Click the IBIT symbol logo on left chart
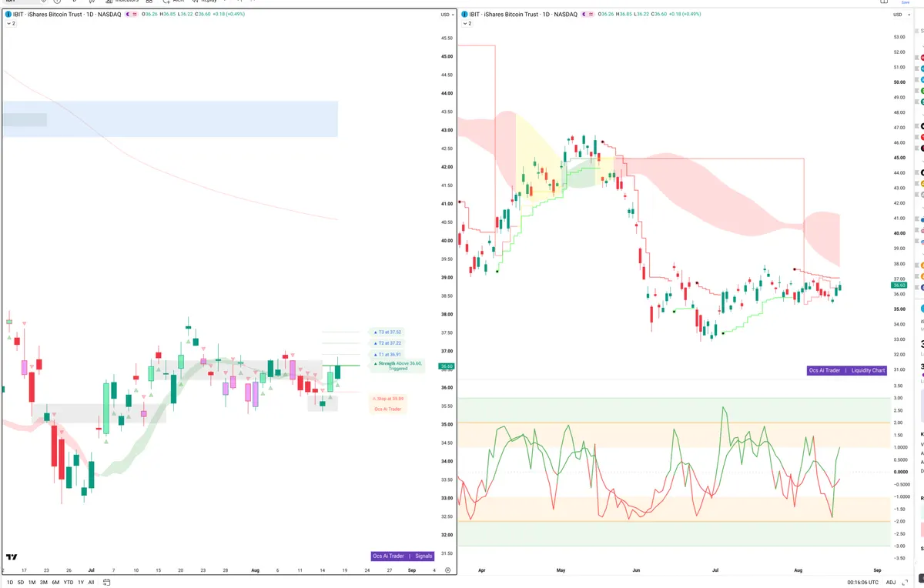The image size is (924, 588). coord(8,15)
